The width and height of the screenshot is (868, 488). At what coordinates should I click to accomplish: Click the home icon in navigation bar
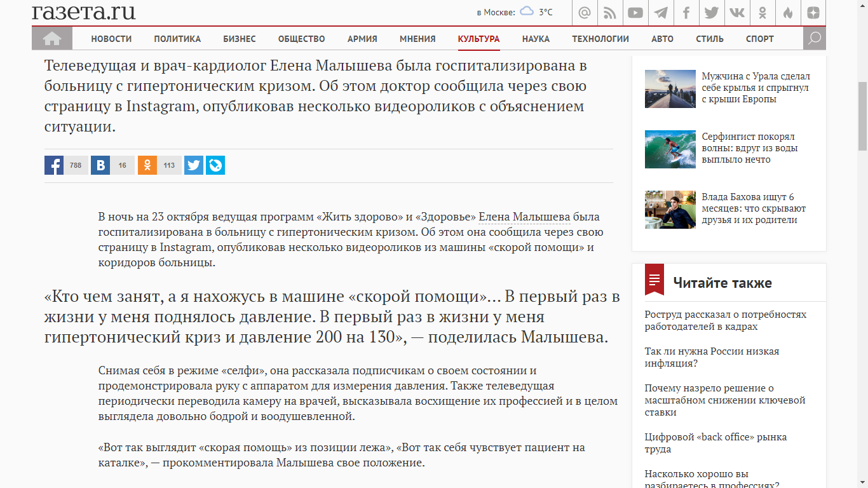(52, 39)
